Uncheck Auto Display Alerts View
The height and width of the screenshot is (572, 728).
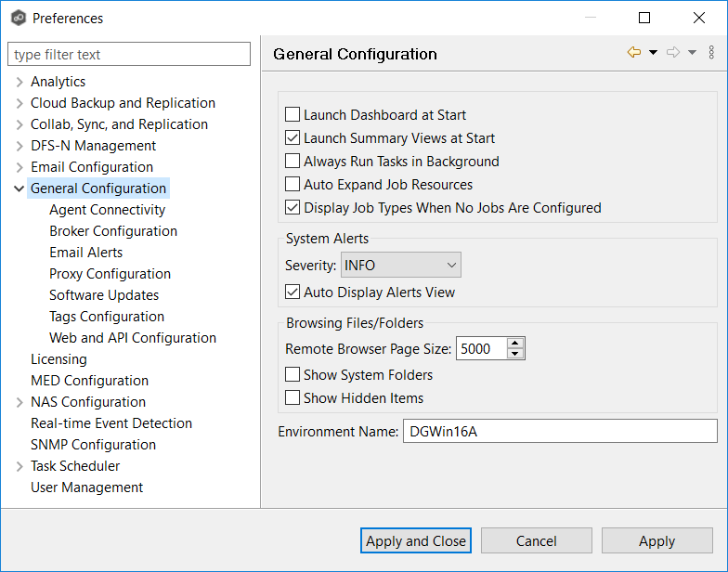pyautogui.click(x=292, y=292)
